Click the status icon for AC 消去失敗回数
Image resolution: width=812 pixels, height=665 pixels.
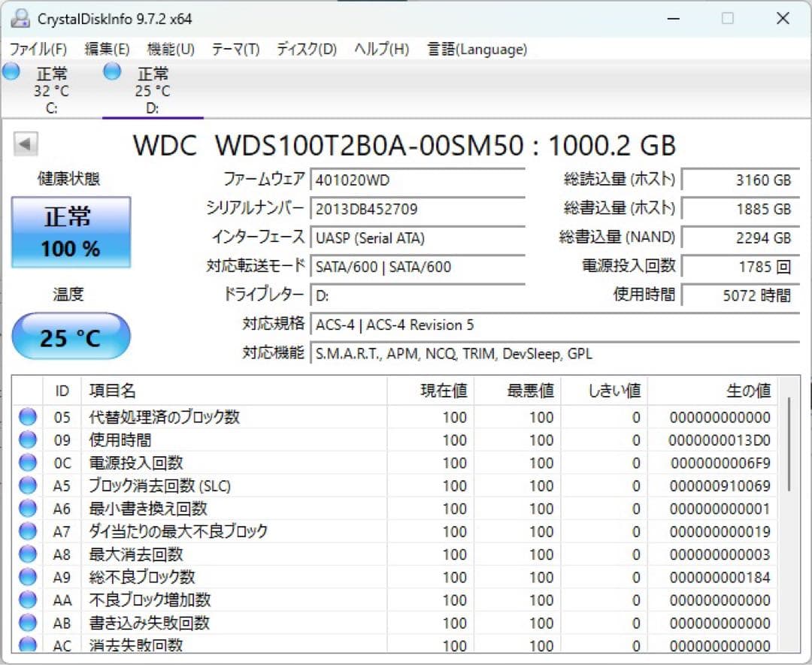click(x=27, y=645)
